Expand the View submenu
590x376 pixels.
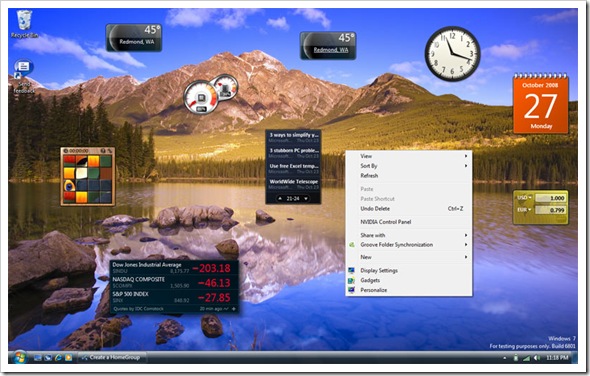click(x=409, y=156)
